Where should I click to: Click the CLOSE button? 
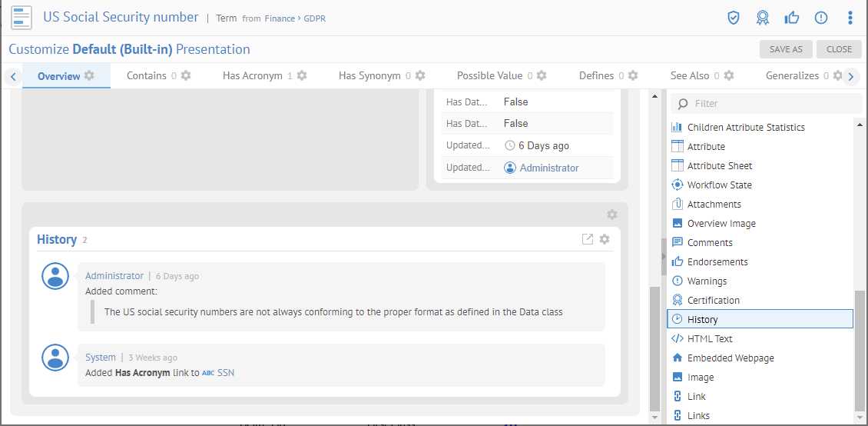point(839,49)
